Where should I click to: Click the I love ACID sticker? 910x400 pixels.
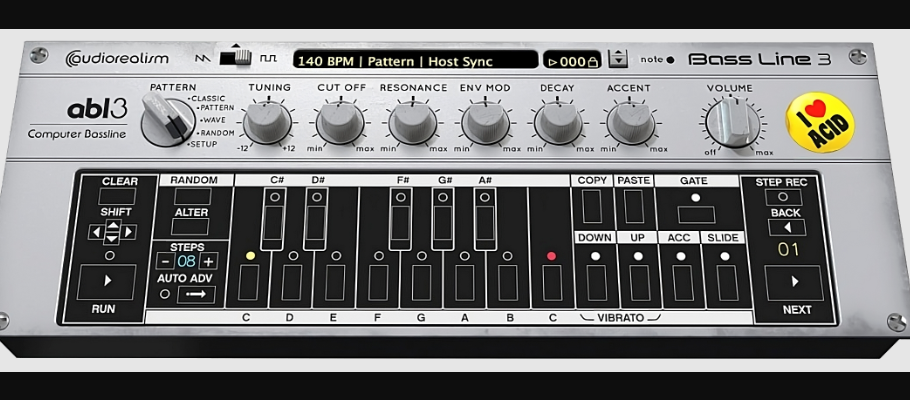820,122
